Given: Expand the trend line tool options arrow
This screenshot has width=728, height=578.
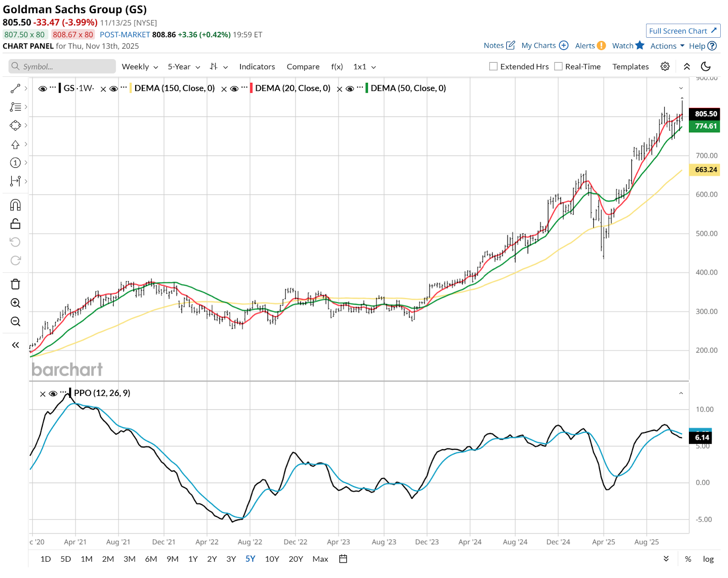Looking at the screenshot, I should [26, 88].
